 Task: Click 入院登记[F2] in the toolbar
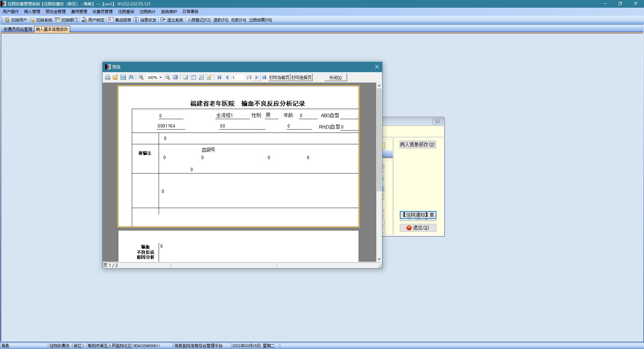click(x=199, y=20)
